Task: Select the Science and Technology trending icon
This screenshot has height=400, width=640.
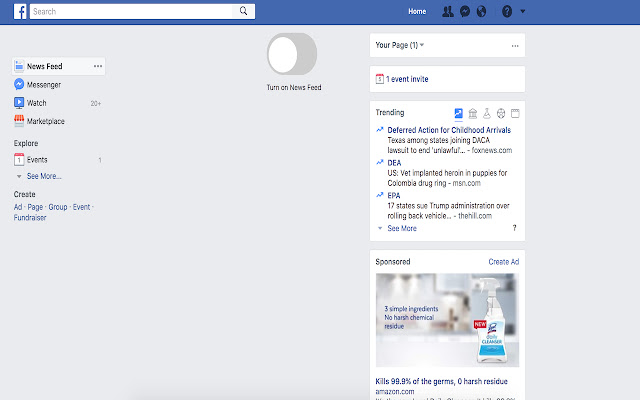Action: point(487,113)
